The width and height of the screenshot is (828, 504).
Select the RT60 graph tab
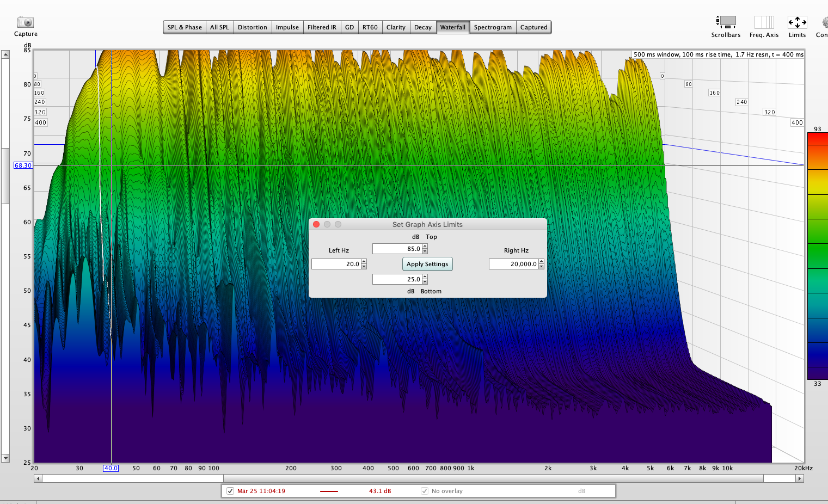pyautogui.click(x=370, y=27)
